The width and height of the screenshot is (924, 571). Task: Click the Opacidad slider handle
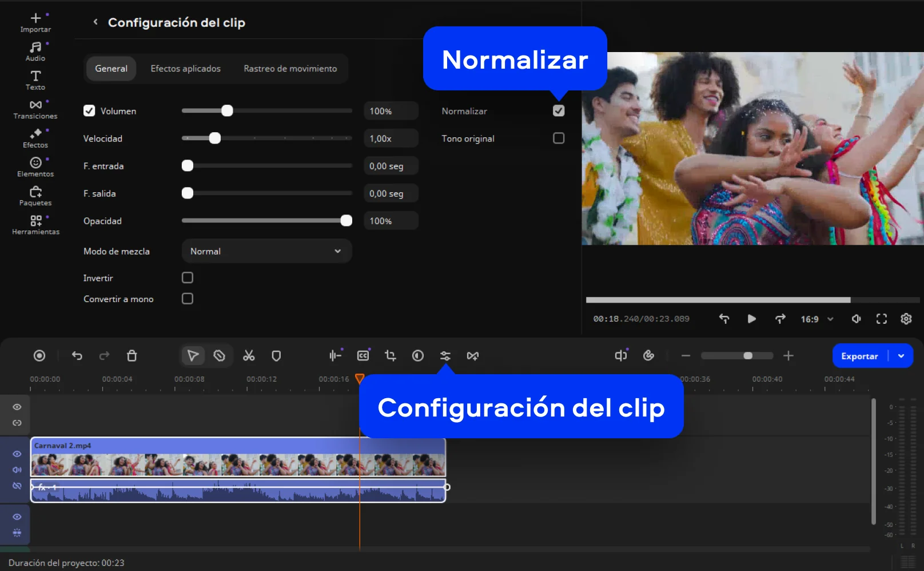click(346, 221)
